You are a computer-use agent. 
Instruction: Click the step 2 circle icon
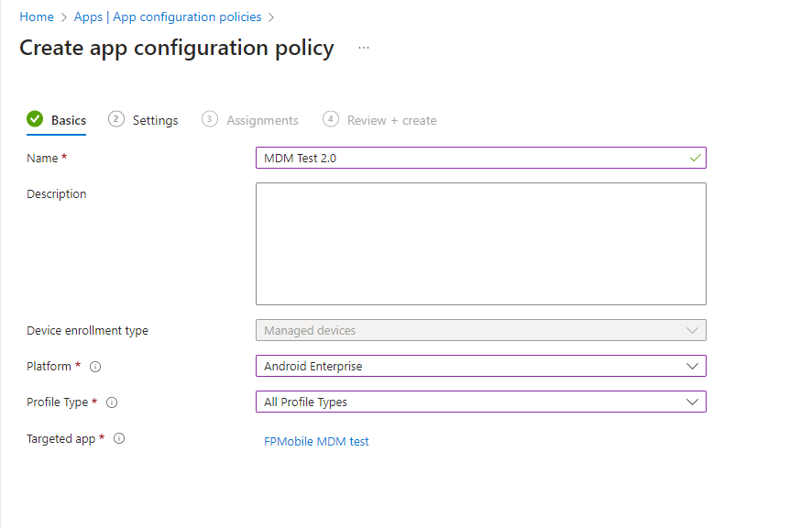116,119
